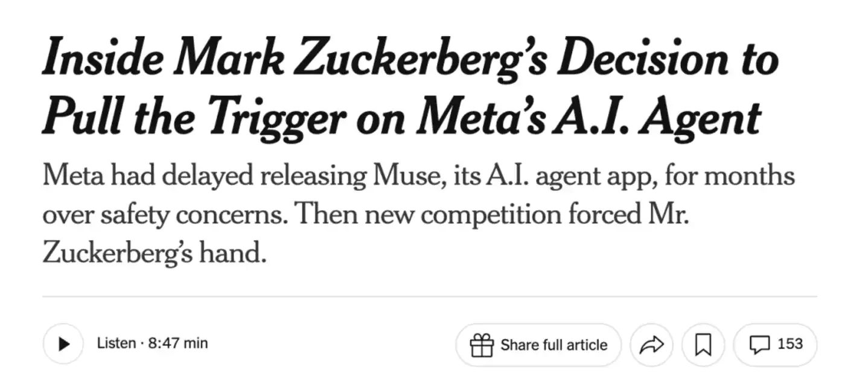Open comments via the speech bubble icon
Screen dimensions: 868x385
[x=759, y=345]
